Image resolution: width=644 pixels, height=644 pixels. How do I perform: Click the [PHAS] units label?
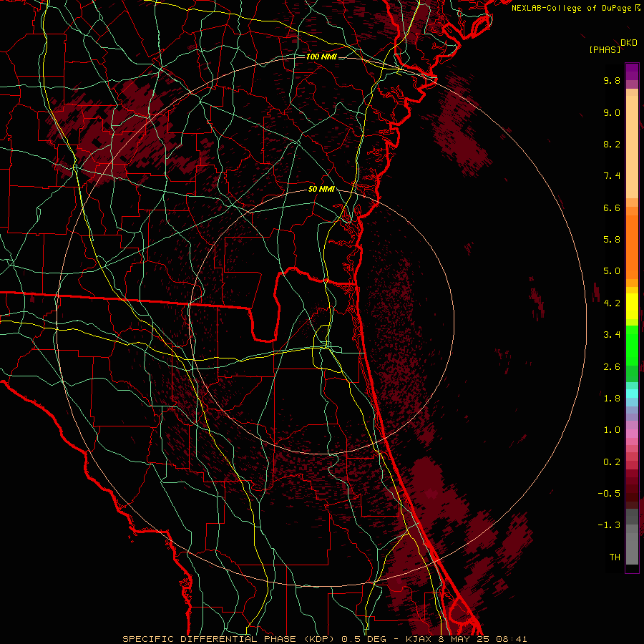point(605,50)
